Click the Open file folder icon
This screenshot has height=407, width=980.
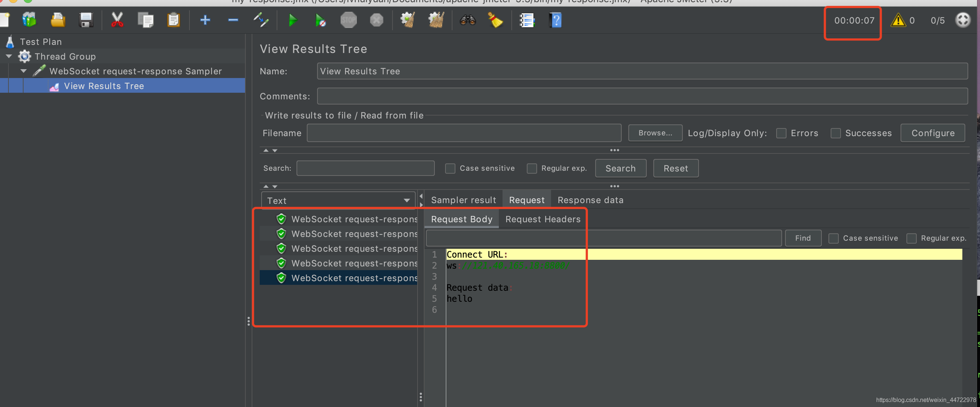pyautogui.click(x=58, y=20)
